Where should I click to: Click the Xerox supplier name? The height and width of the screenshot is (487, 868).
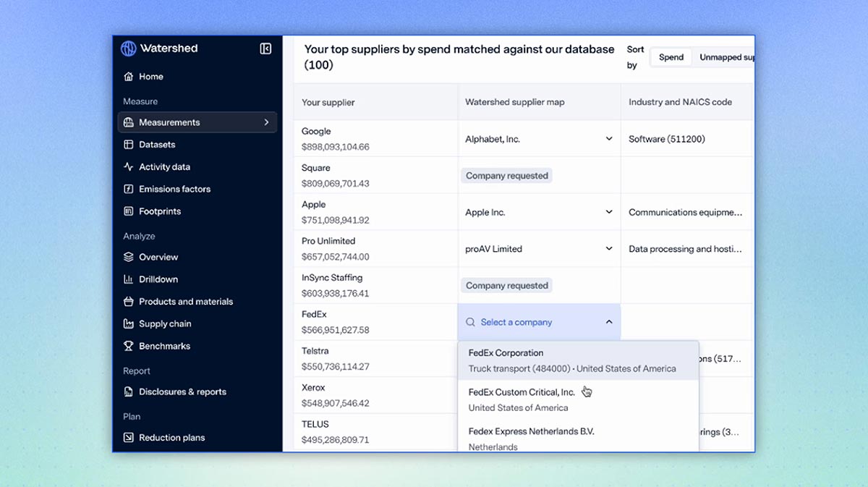(x=313, y=387)
